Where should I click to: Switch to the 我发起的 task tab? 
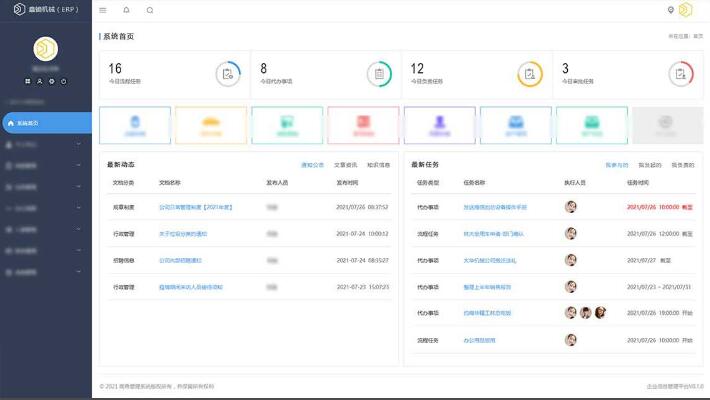click(x=650, y=164)
